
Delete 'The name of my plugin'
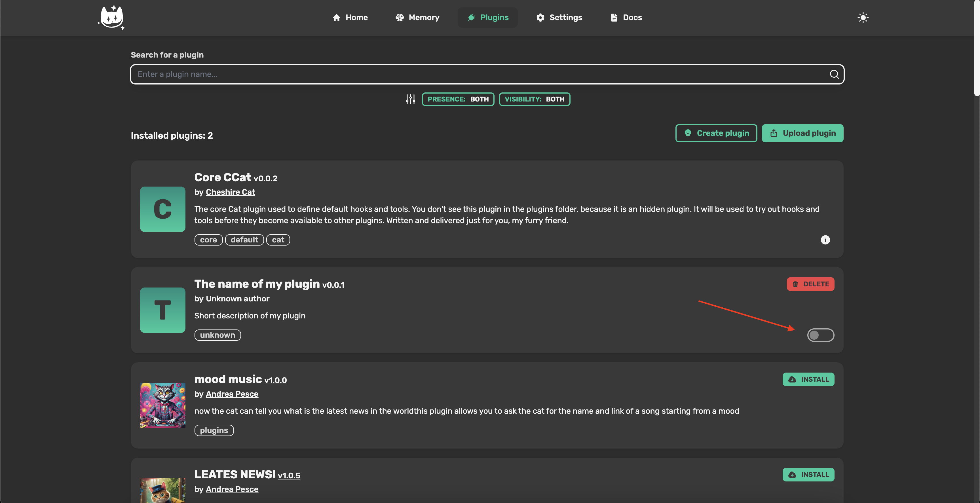point(810,284)
